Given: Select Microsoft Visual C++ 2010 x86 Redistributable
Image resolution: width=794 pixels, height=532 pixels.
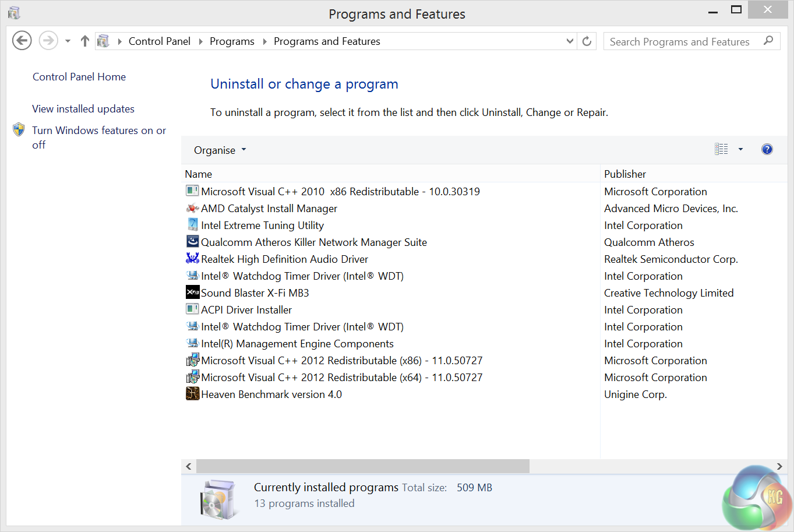Looking at the screenshot, I should pyautogui.click(x=341, y=192).
